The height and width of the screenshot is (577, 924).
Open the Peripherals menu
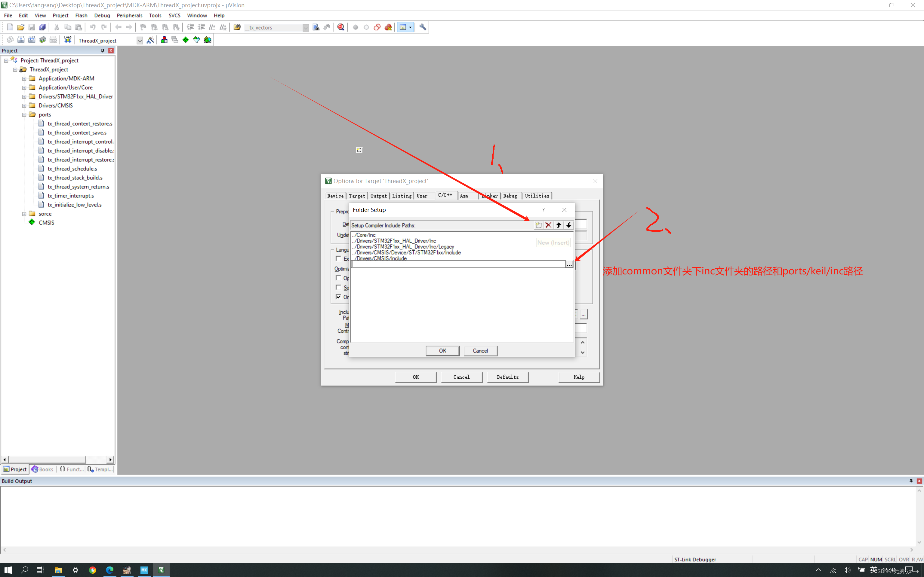coord(129,15)
